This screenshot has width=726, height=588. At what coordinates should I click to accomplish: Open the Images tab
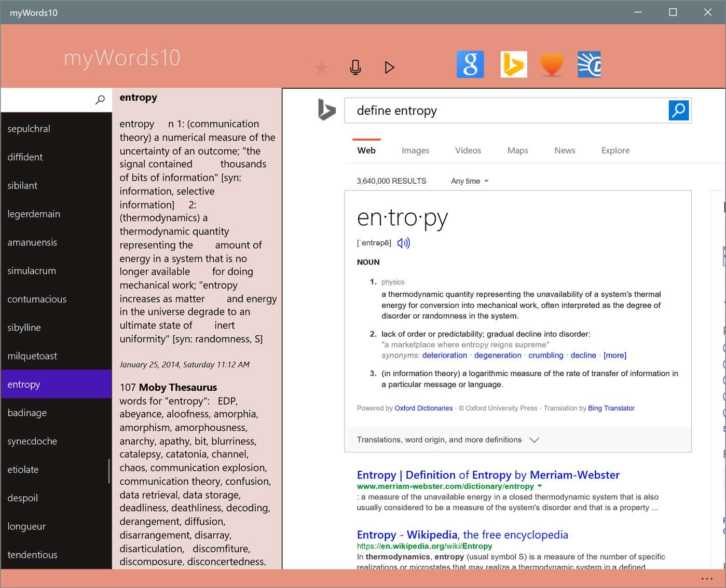click(x=415, y=151)
